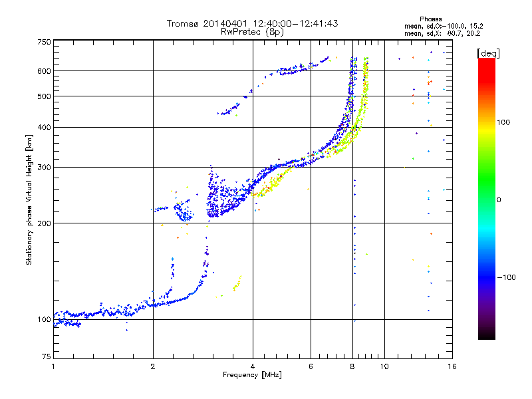
Task: Select the 'mean, sd,O:-100.0, 15.2' line
Action: pos(444,26)
